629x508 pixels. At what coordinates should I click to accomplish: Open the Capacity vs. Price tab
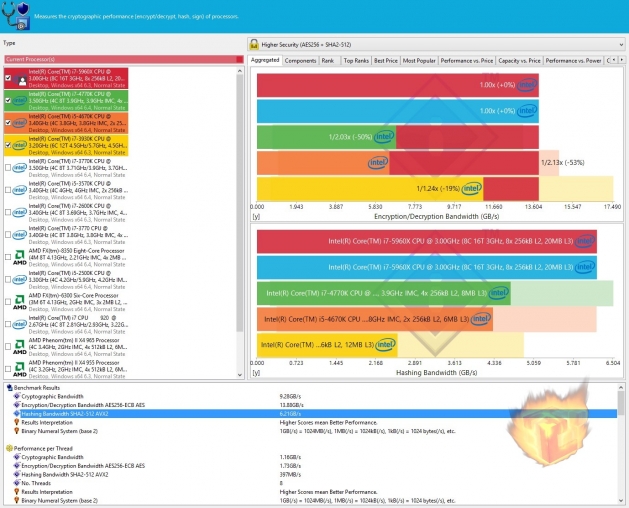point(519,61)
